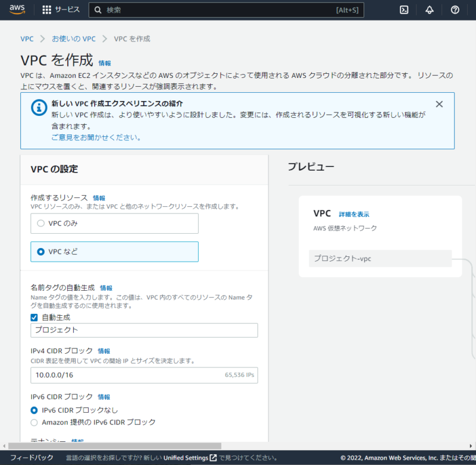Open 情報 link for IPv6 CIDR ブロック
The width and height of the screenshot is (476, 465).
(104, 397)
